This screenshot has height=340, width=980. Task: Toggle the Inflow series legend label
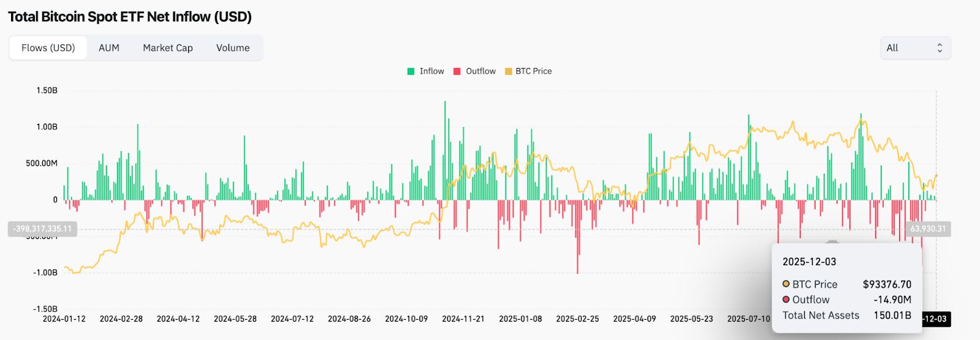point(432,72)
